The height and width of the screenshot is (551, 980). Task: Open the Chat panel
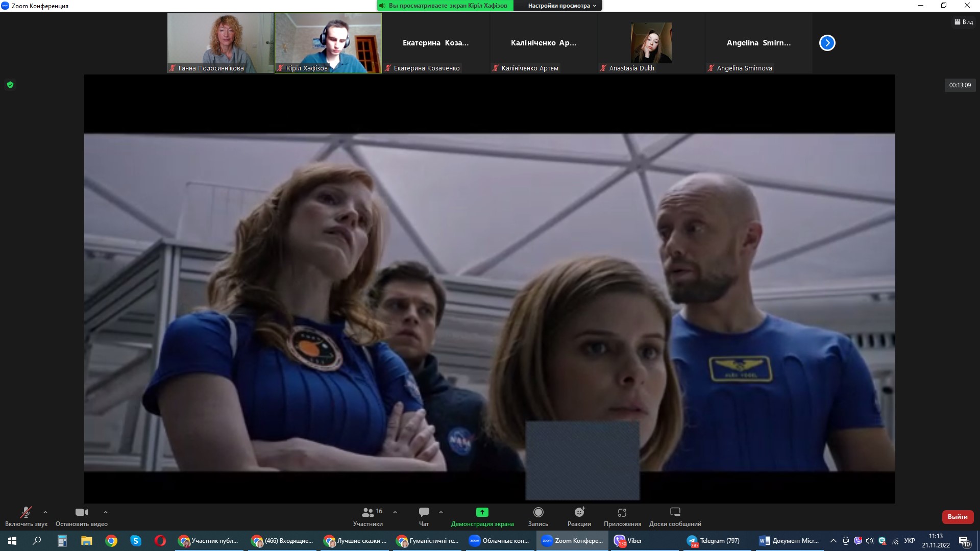point(424,512)
